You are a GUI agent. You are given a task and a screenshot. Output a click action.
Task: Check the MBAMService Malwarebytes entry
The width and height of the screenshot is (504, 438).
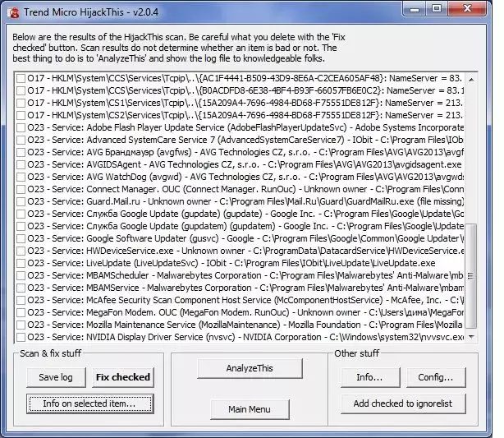pyautogui.click(x=21, y=288)
